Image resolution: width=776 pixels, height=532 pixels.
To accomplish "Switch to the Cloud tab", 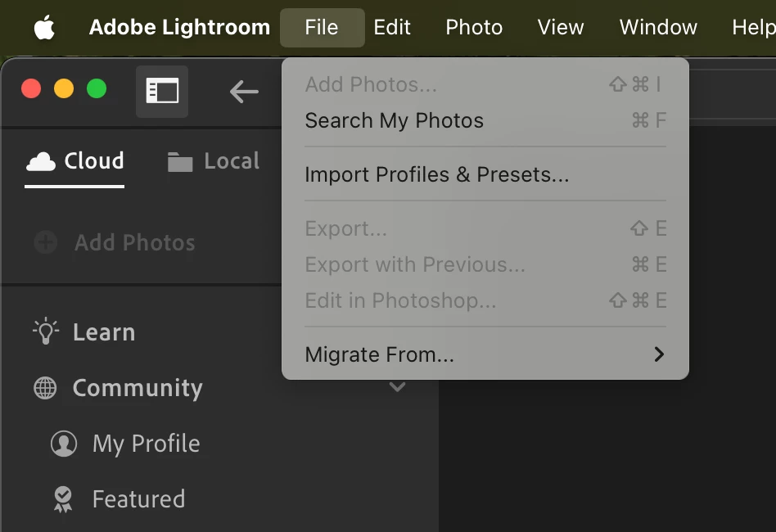I will [x=74, y=162].
